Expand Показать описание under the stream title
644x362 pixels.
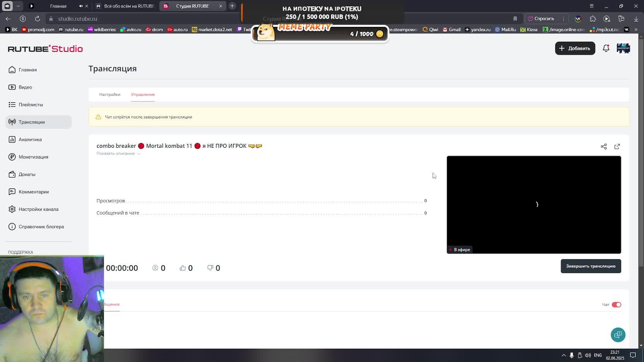click(118, 154)
